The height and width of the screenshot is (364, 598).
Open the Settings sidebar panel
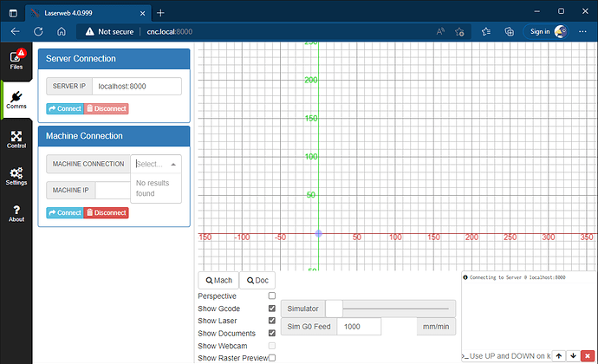16,177
